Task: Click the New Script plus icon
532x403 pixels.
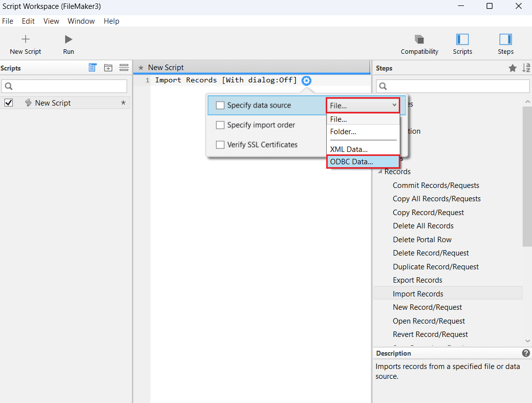Action: 26,39
